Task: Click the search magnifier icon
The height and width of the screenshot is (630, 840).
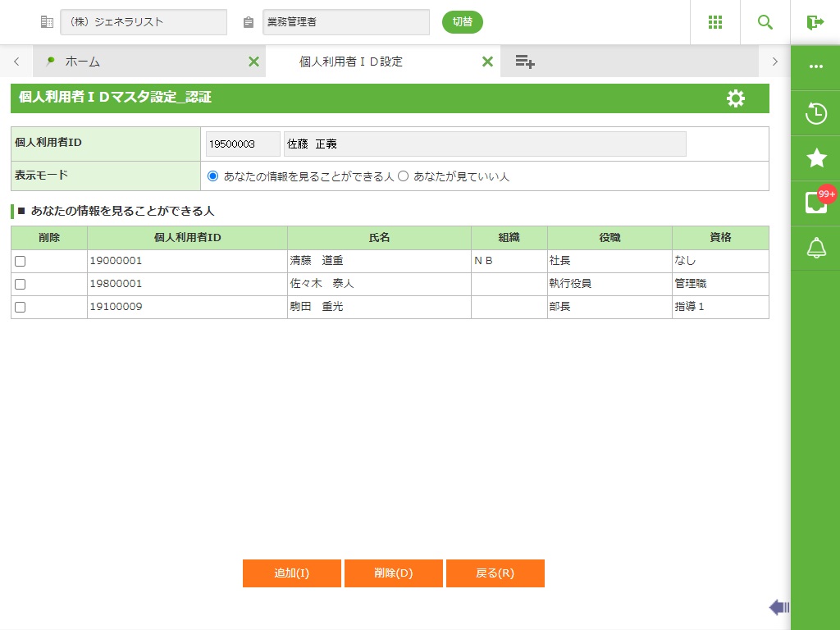Action: point(765,22)
